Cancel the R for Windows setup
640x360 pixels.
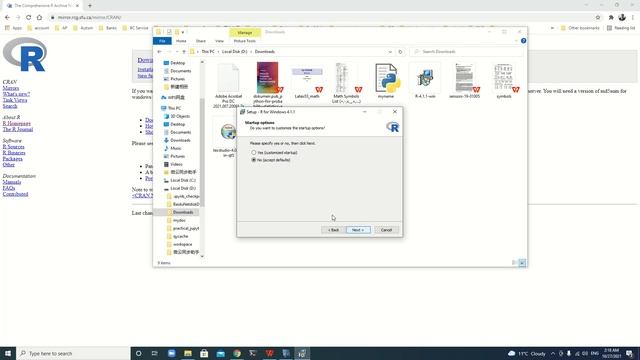386,230
